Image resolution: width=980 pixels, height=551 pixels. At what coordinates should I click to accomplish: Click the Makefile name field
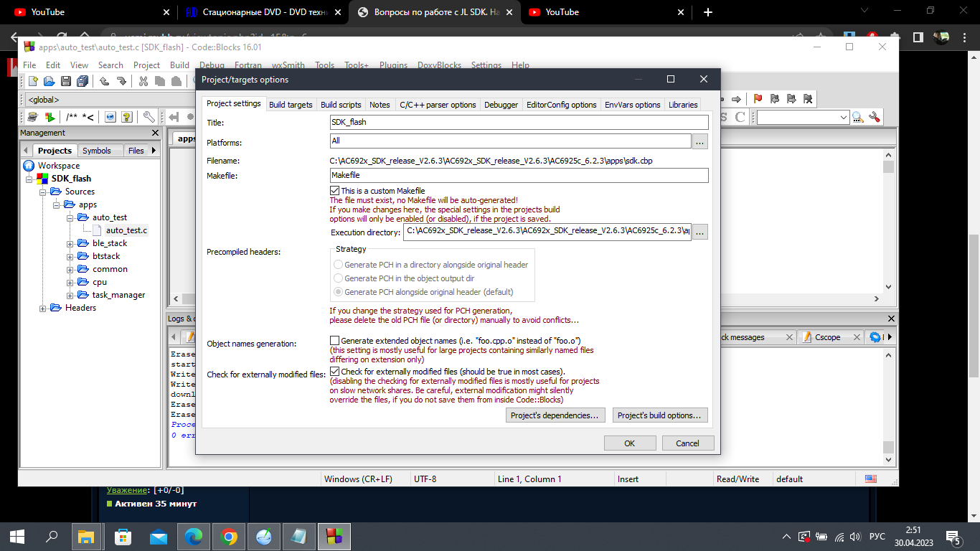click(519, 175)
